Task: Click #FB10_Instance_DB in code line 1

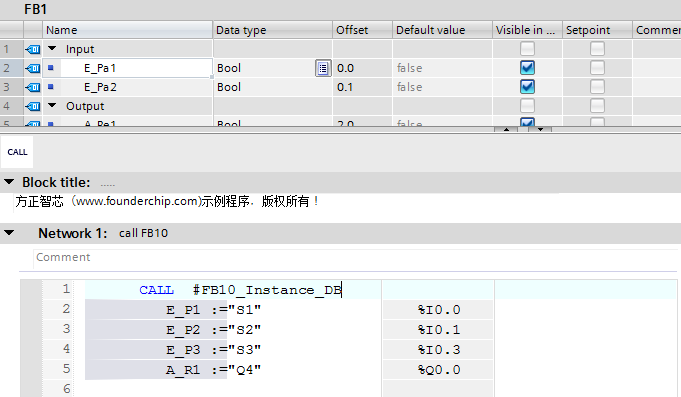Action: coord(267,290)
